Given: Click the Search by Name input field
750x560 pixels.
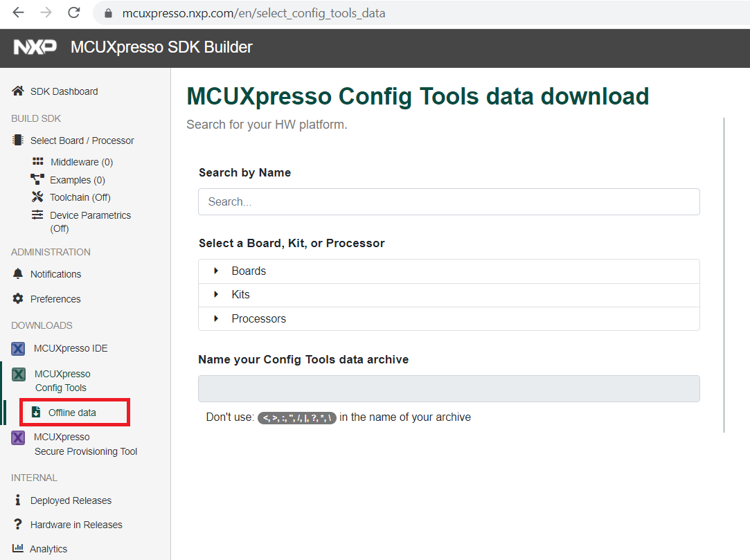Looking at the screenshot, I should click(449, 201).
